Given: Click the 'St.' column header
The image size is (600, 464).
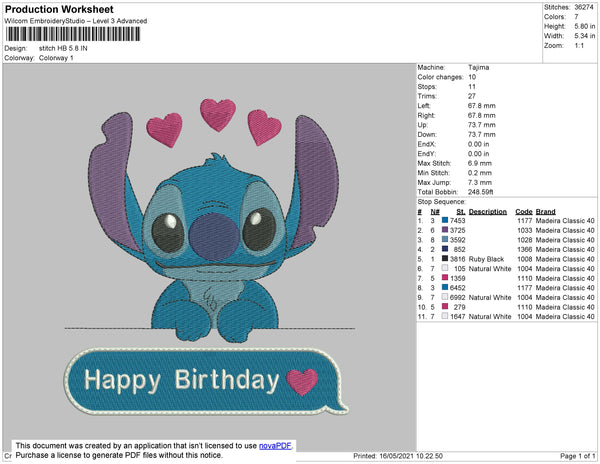Looking at the screenshot, I should click(x=461, y=212).
